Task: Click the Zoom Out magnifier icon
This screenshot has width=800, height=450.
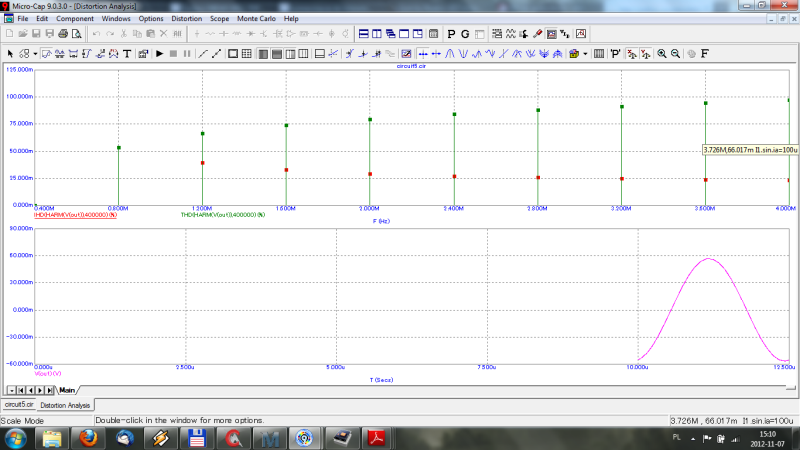Action: pyautogui.click(x=675, y=54)
